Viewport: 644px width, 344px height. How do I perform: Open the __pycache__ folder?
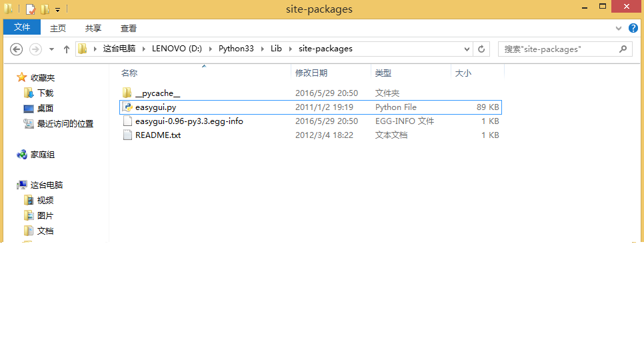pyautogui.click(x=157, y=93)
